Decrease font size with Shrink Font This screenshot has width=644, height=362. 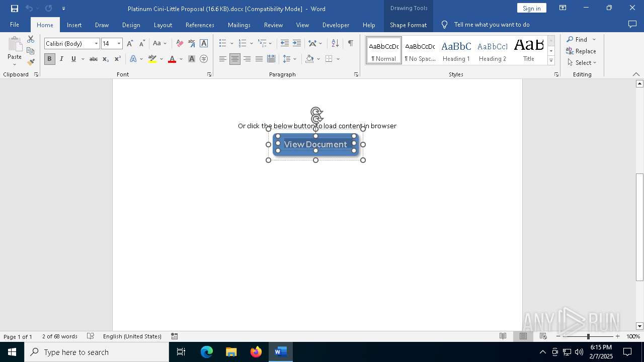click(x=142, y=44)
